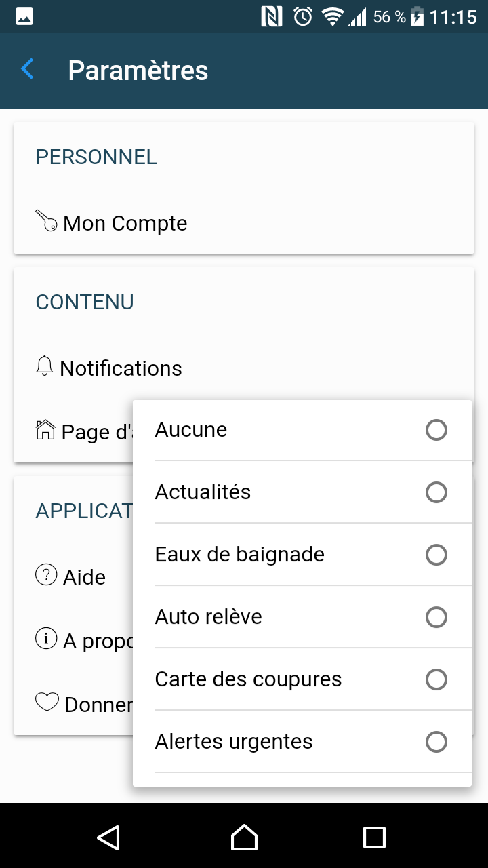
Task: Open the Notifications settings
Action: (121, 368)
